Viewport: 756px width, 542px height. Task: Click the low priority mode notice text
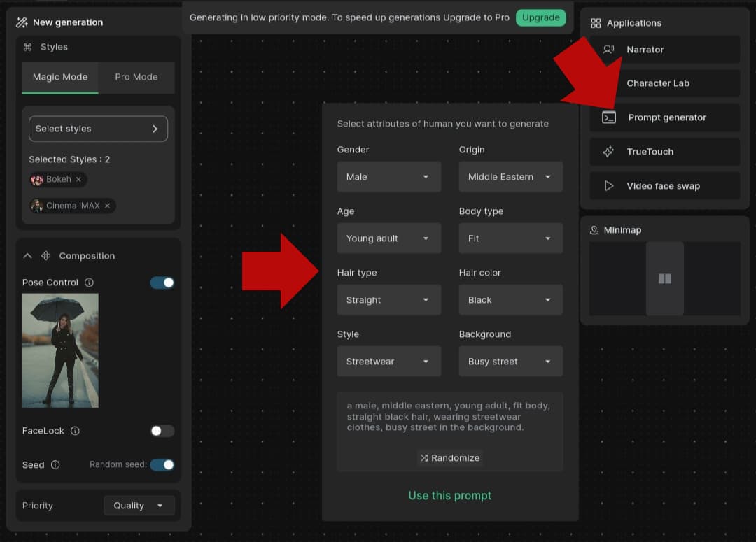click(x=349, y=17)
